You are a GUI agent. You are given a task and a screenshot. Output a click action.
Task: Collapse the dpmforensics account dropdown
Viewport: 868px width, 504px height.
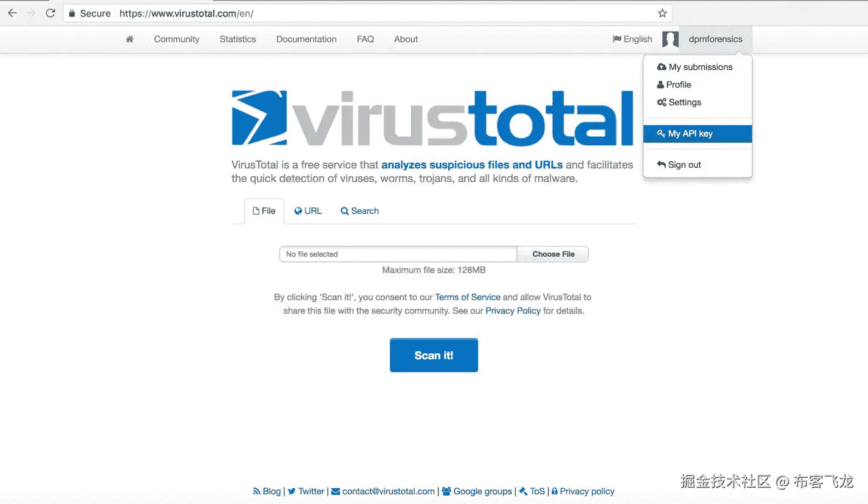716,39
